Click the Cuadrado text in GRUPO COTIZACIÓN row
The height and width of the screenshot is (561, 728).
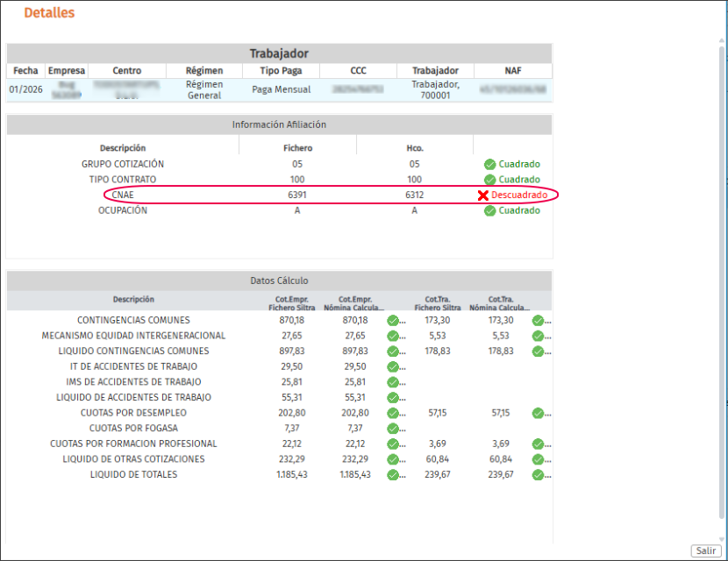point(519,164)
